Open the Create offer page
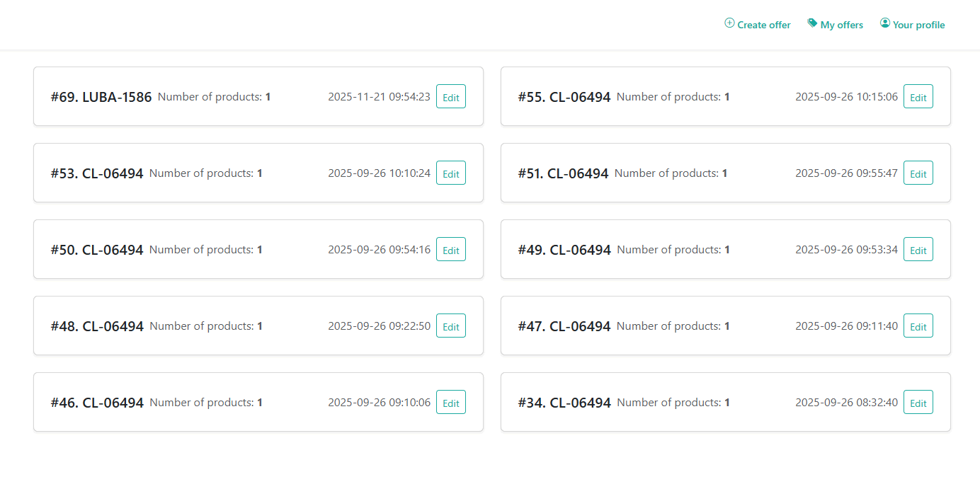980x489 pixels. point(763,24)
